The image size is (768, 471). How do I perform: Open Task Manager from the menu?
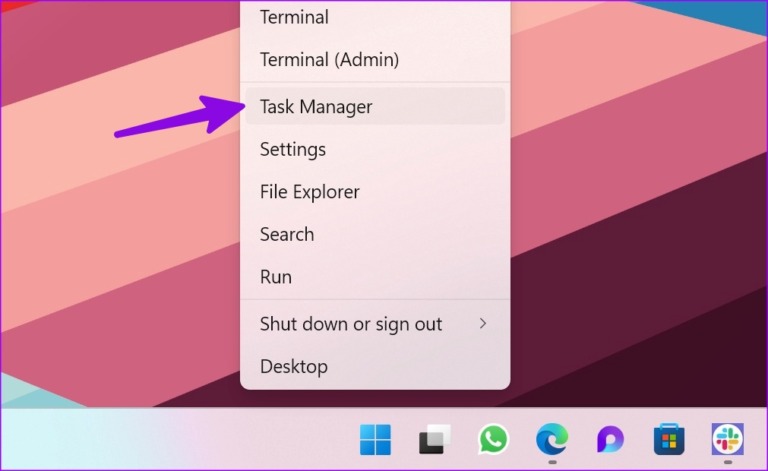375,106
